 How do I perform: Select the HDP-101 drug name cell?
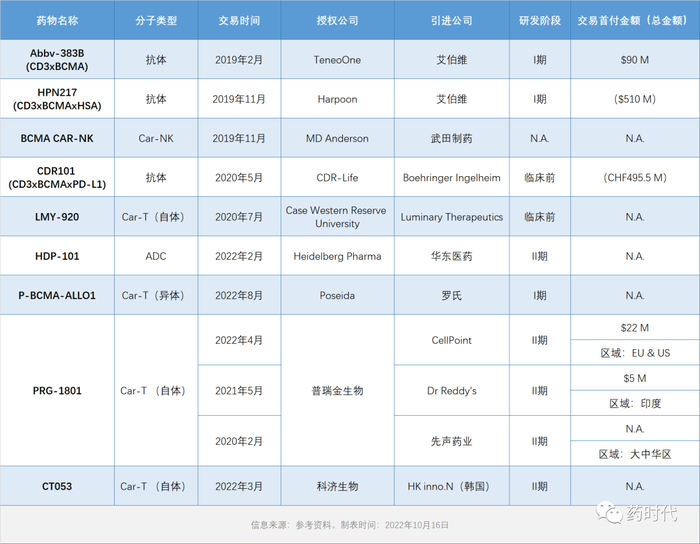click(57, 256)
